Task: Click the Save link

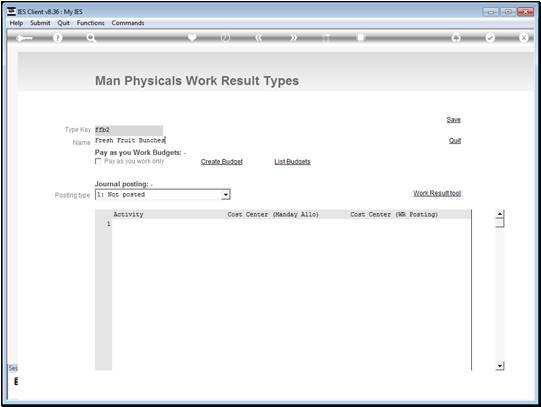Action: [x=453, y=120]
